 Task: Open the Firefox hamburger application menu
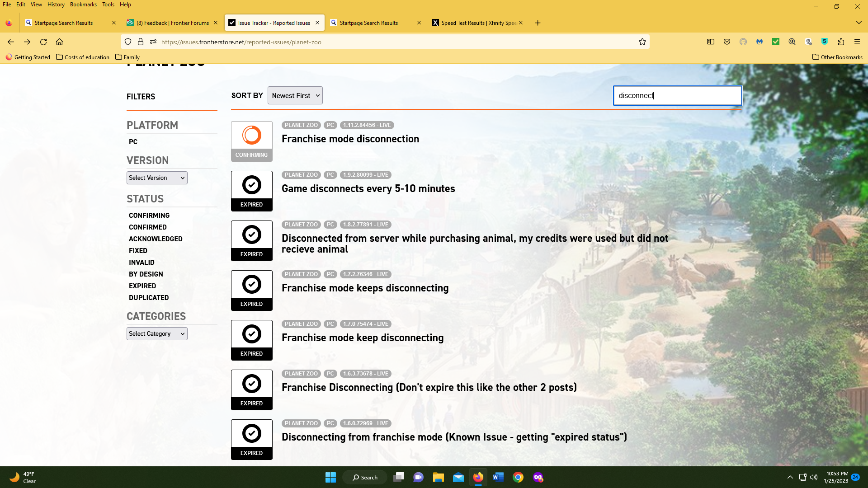(x=857, y=42)
